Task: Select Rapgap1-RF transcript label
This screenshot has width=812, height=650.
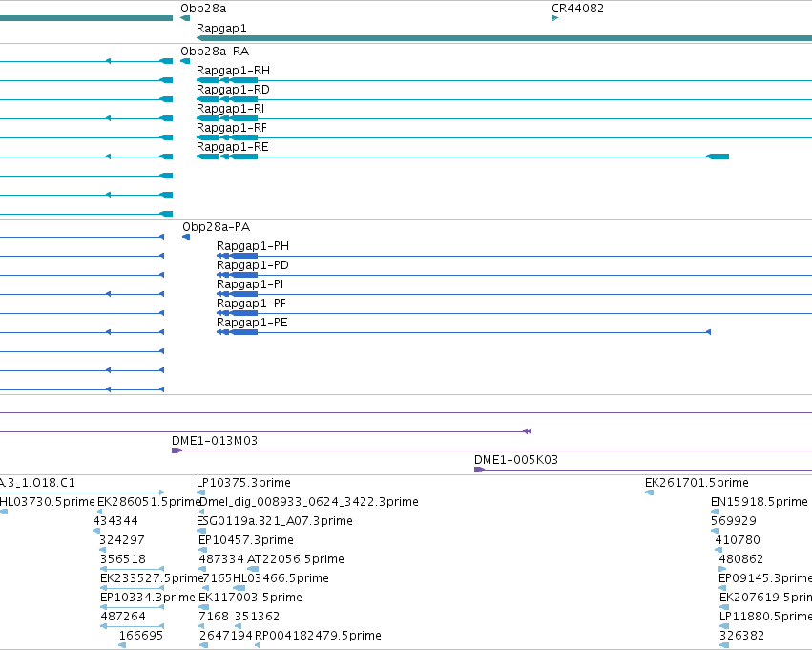Action: (232, 128)
